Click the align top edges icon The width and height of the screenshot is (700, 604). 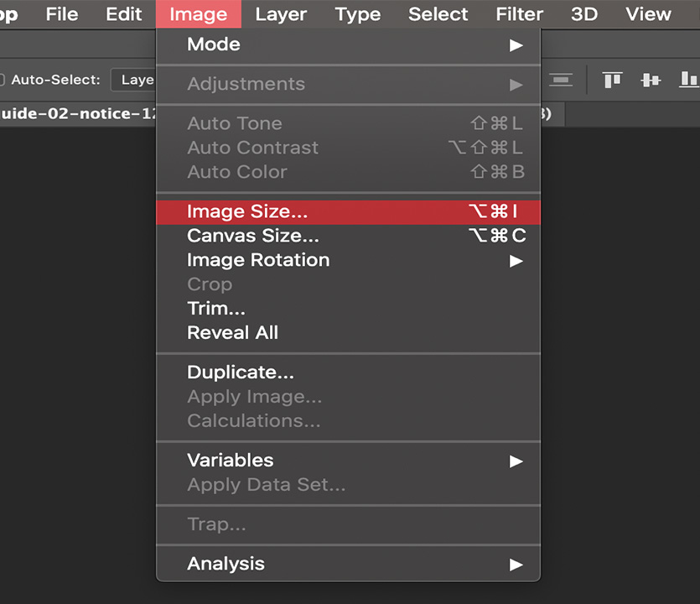(x=612, y=80)
